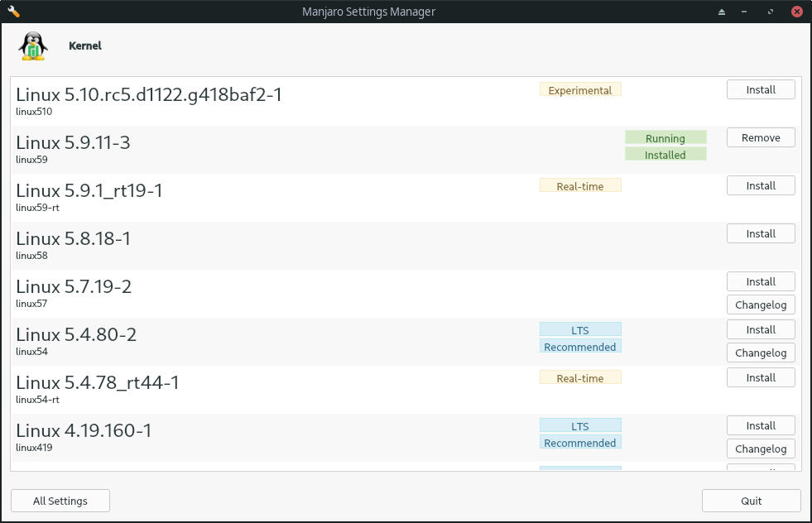Screen dimensions: 812x523
Task: Install the Linux 5.10.rc5 experimental kernel
Action: pos(761,89)
